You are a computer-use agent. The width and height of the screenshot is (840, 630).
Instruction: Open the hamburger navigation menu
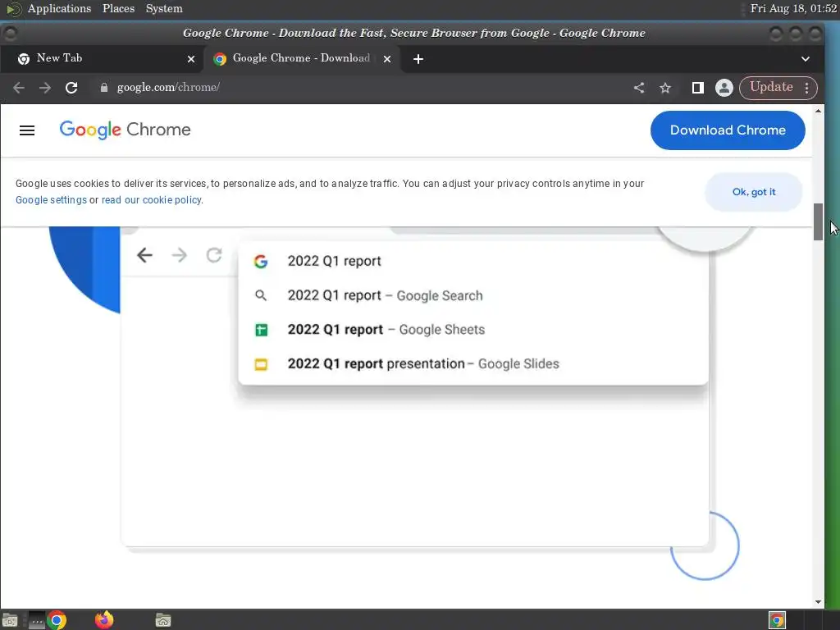pos(27,130)
